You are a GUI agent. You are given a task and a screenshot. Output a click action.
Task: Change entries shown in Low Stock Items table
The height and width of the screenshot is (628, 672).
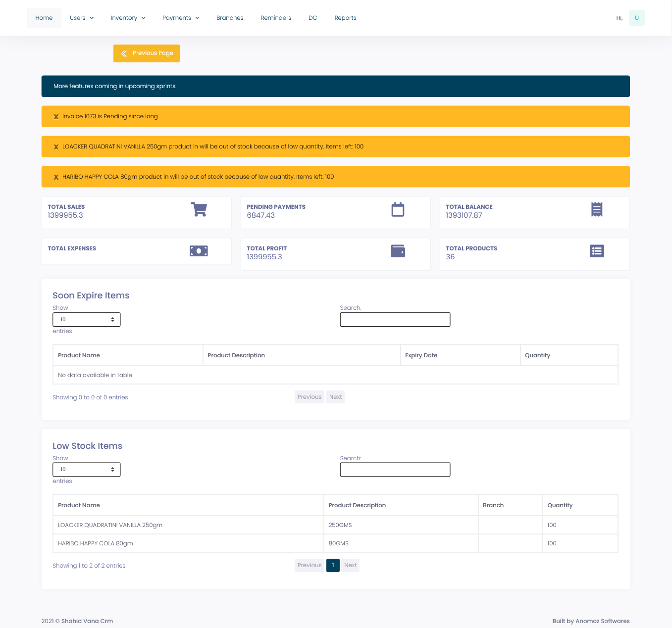point(86,469)
